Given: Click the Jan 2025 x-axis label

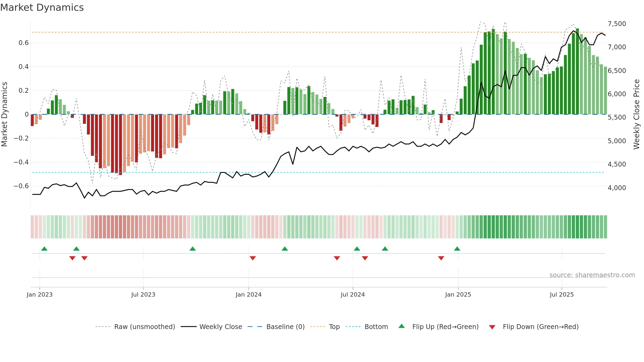Looking at the screenshot, I should 458,294.
